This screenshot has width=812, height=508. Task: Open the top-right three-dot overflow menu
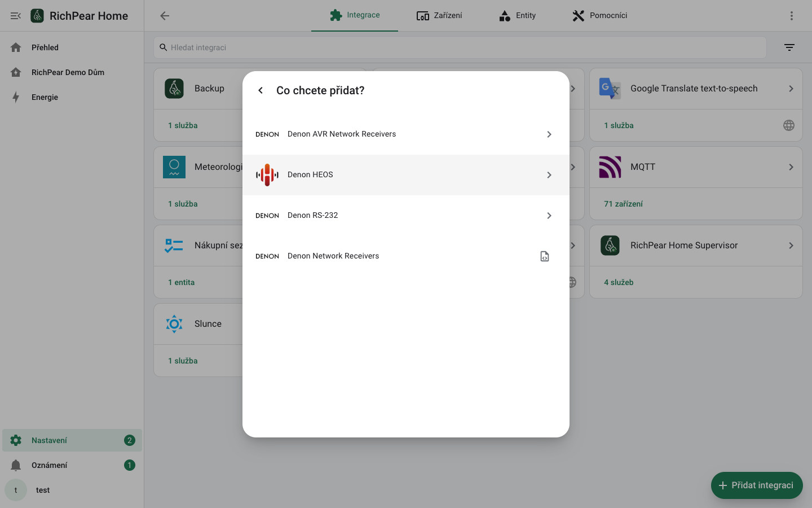point(792,16)
